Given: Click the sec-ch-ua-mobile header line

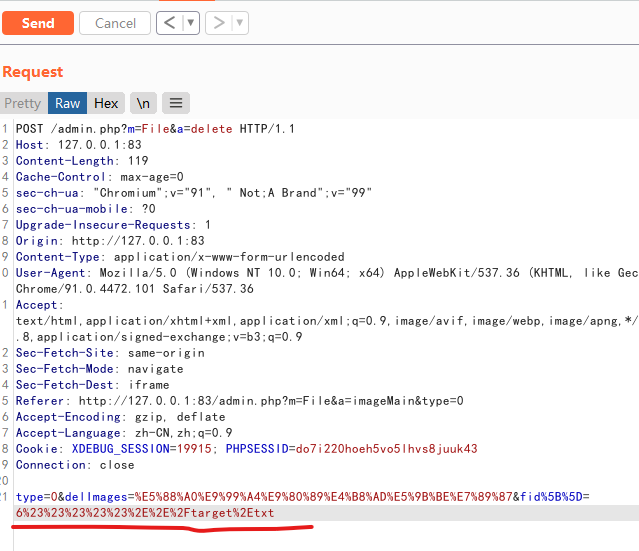Looking at the screenshot, I should (86, 209).
